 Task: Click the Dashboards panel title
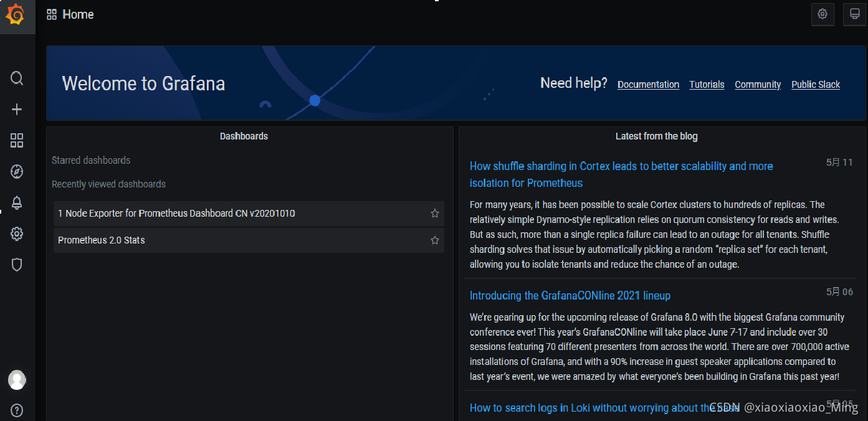(x=244, y=136)
